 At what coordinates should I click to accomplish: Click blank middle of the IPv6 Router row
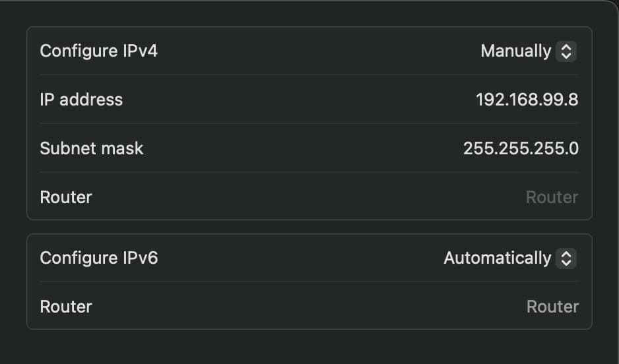click(308, 307)
